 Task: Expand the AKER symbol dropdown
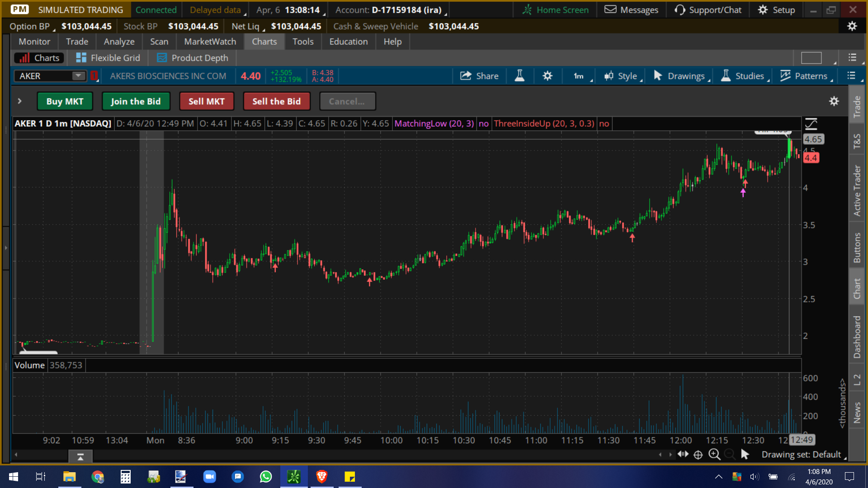78,75
